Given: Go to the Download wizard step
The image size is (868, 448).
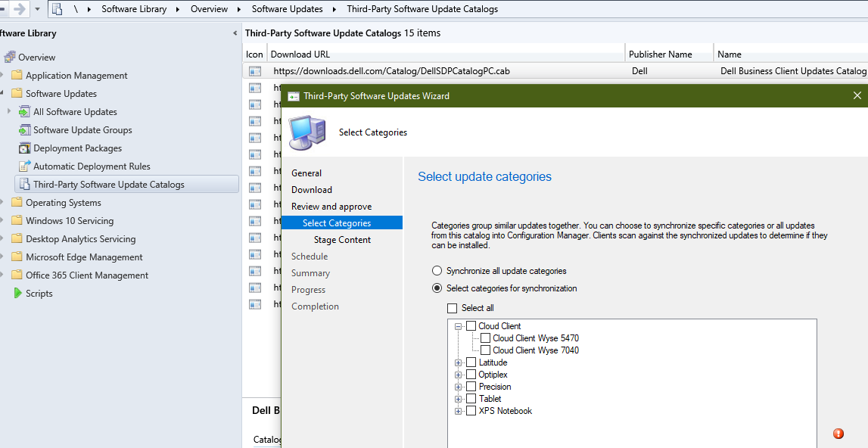Looking at the screenshot, I should [x=312, y=189].
